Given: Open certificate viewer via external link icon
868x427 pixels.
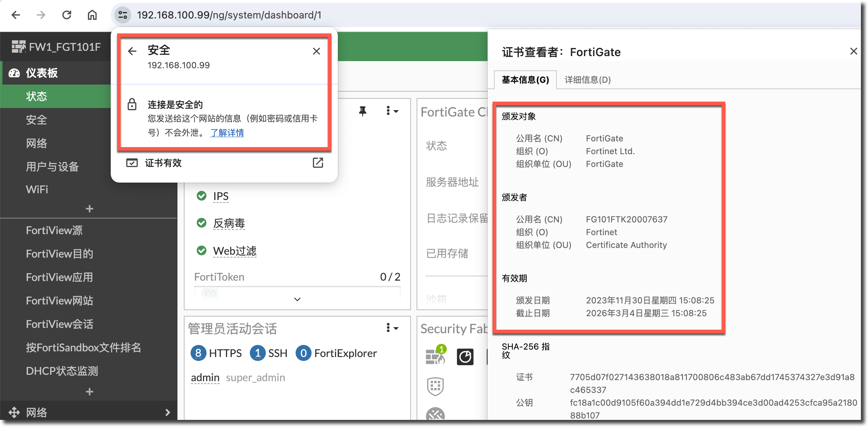Looking at the screenshot, I should point(318,163).
